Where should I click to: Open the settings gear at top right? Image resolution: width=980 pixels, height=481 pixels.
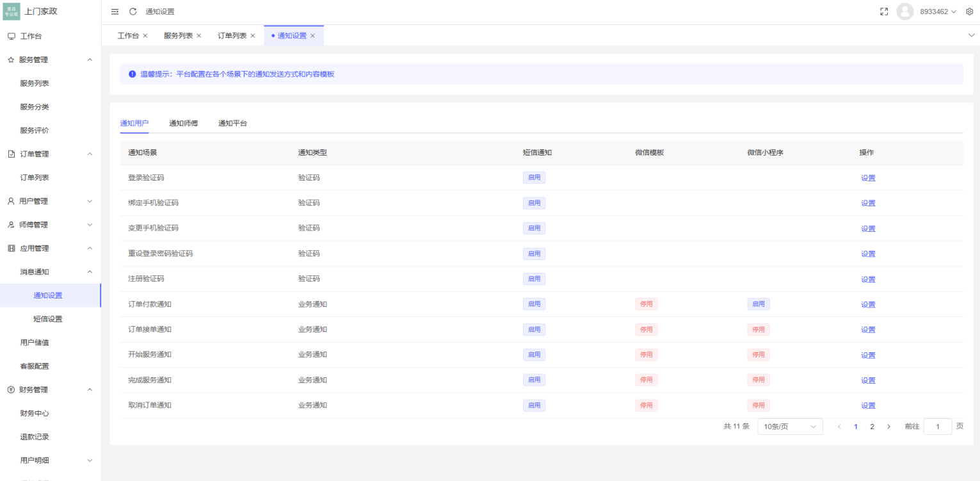[x=968, y=11]
